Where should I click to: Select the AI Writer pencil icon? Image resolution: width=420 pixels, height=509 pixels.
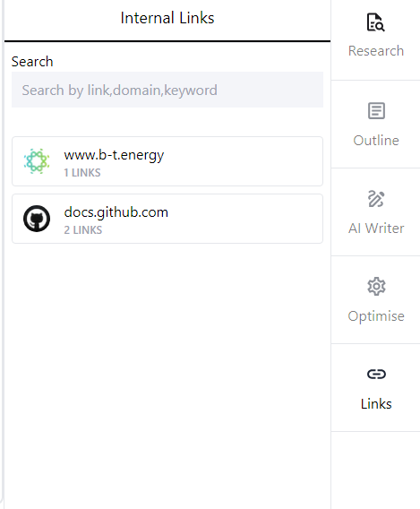pos(376,199)
